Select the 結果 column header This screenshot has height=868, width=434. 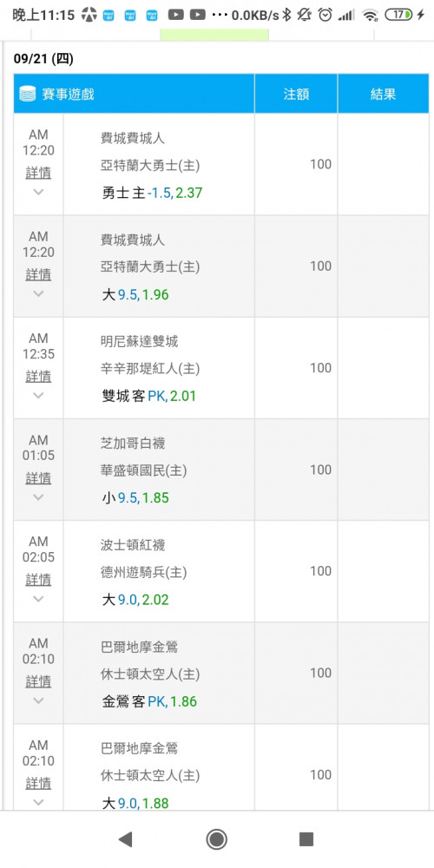point(383,94)
